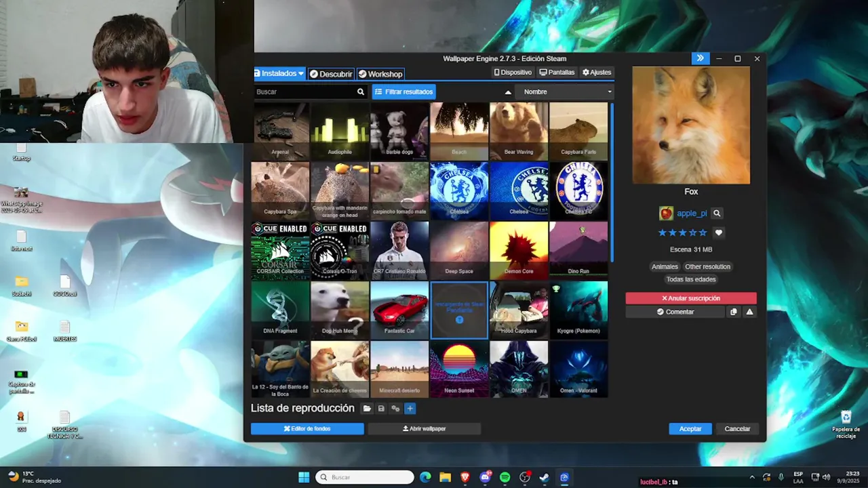Select the Demon Core wallpaper

click(519, 250)
